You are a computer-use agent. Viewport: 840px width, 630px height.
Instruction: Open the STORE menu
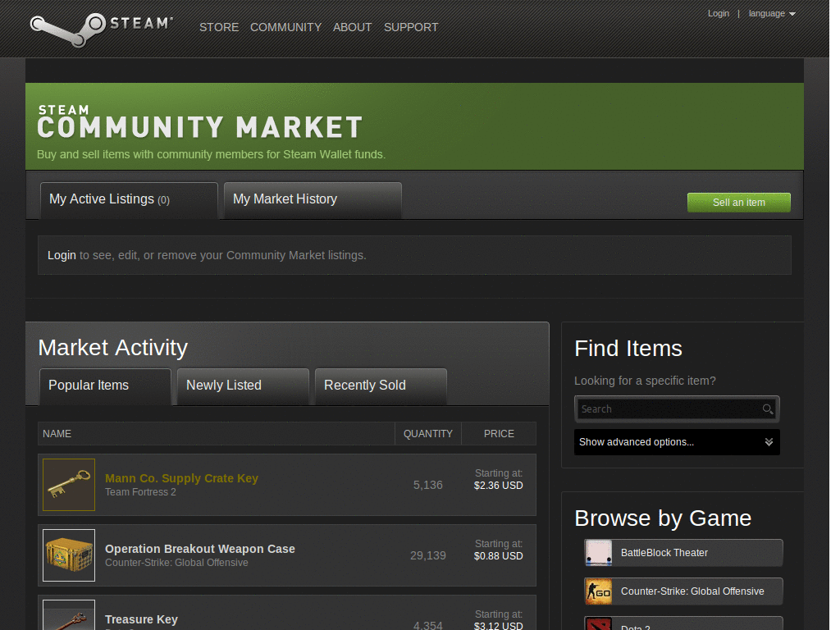[218, 27]
